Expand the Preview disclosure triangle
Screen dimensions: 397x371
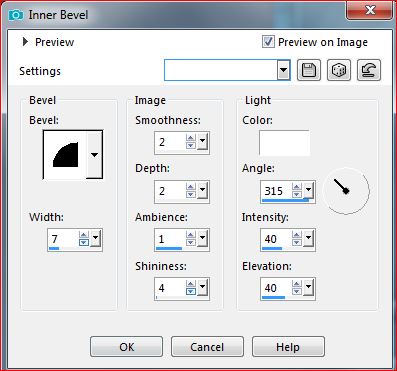coord(25,42)
